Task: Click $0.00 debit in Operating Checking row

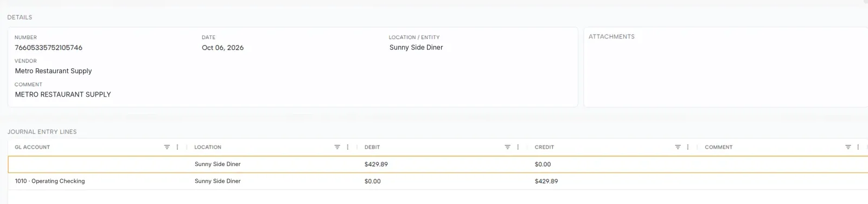Action: pyautogui.click(x=373, y=181)
